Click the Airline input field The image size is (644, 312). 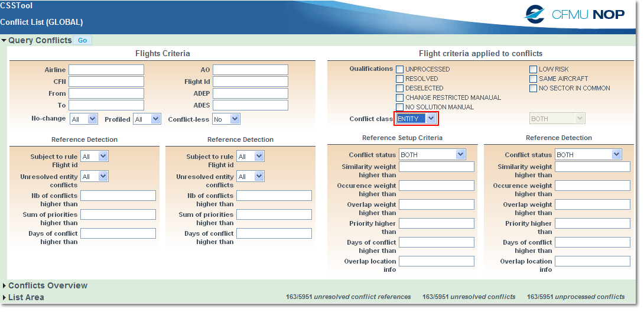pos(106,70)
